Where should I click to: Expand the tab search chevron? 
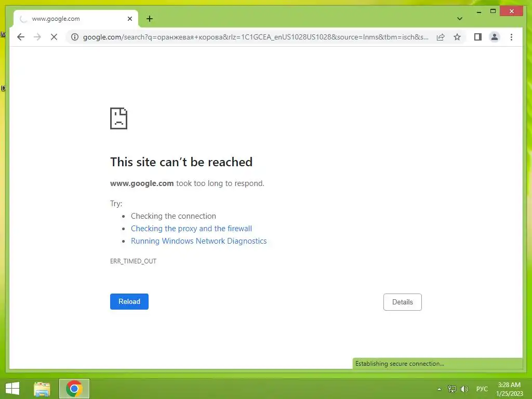coord(459,19)
